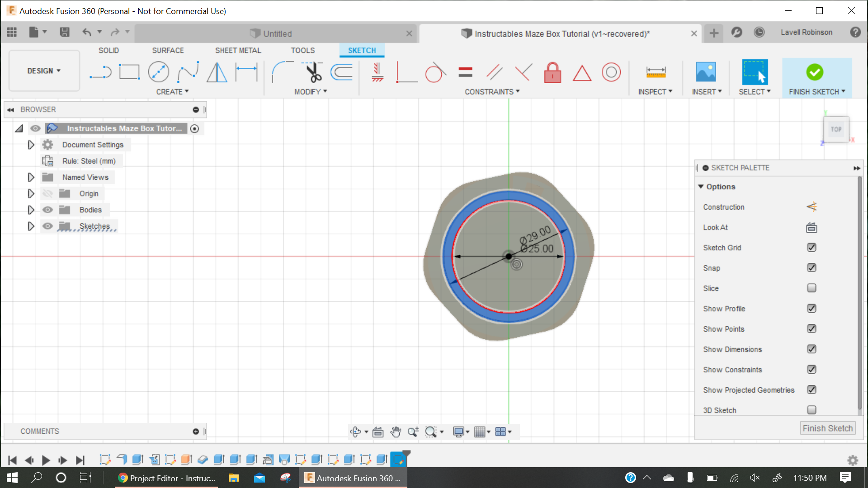Screen dimensions: 868x488
Task: Open the CREATE dropdown menu
Action: (172, 92)
